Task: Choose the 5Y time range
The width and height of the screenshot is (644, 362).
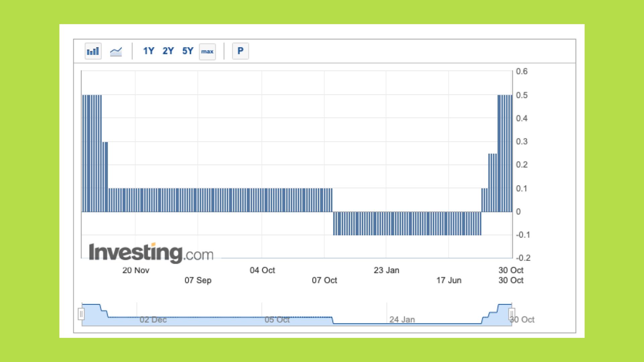Action: pyautogui.click(x=188, y=51)
